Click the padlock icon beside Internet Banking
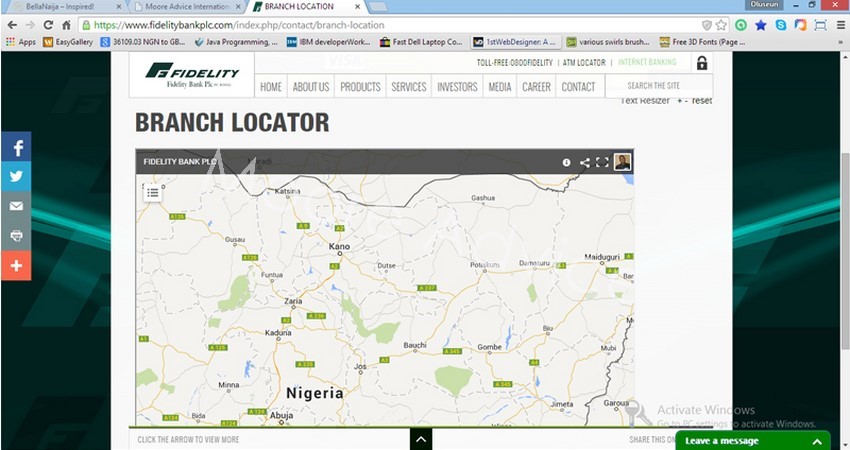The width and height of the screenshot is (850, 450). tap(701, 63)
